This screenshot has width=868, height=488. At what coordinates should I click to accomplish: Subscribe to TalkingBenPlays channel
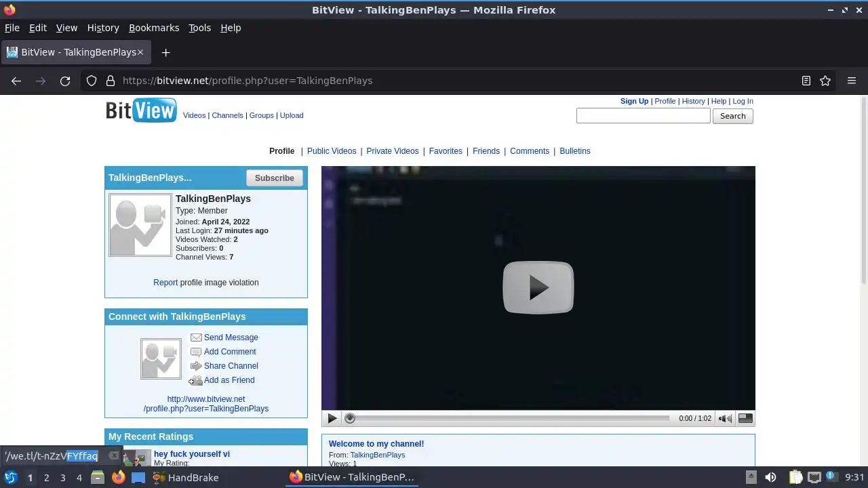coord(274,178)
